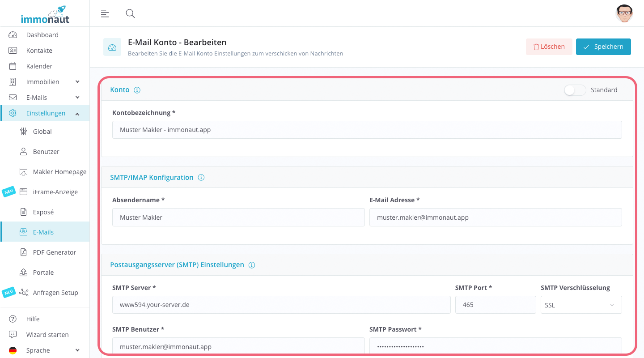Image resolution: width=644 pixels, height=358 pixels.
Task: Click the SMTP Port field
Action: [x=495, y=305]
